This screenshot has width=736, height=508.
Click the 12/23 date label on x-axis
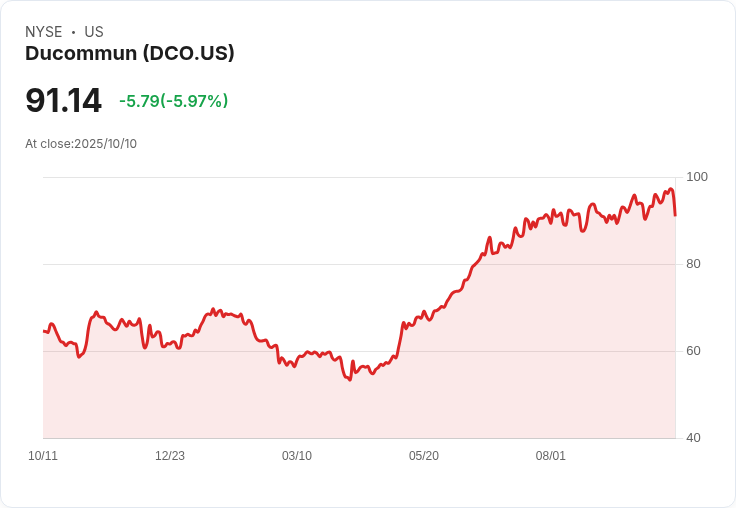[170, 456]
